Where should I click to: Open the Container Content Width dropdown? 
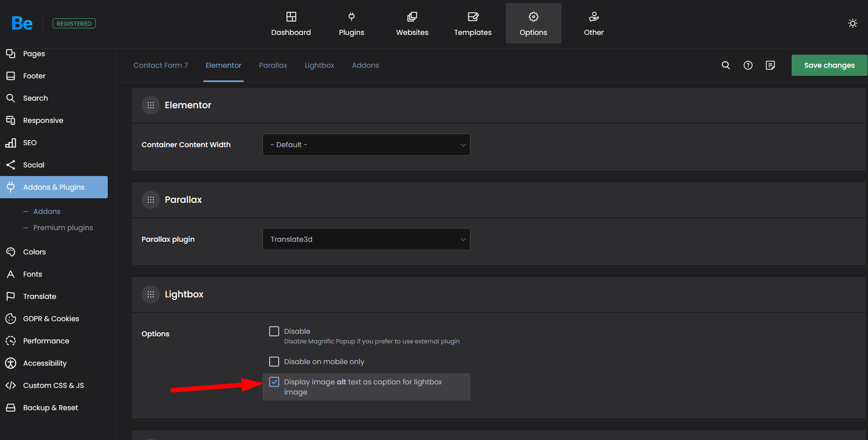coord(366,145)
